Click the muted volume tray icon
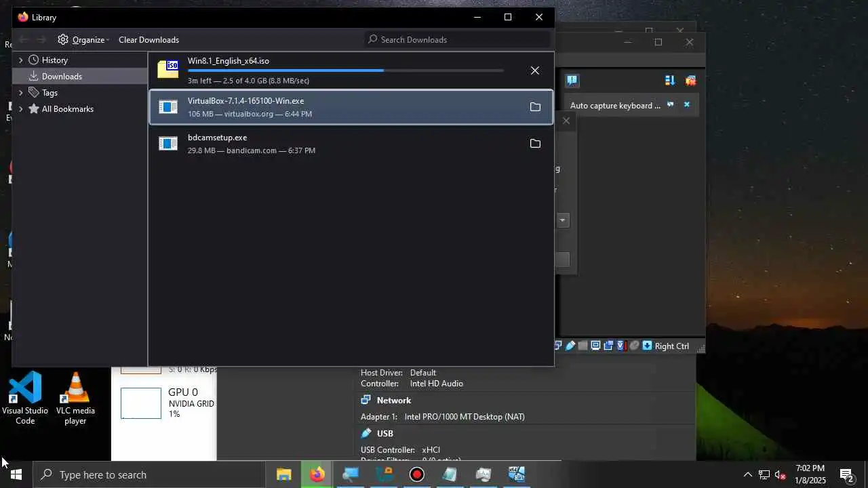Viewport: 868px width, 488px height. 781,474
